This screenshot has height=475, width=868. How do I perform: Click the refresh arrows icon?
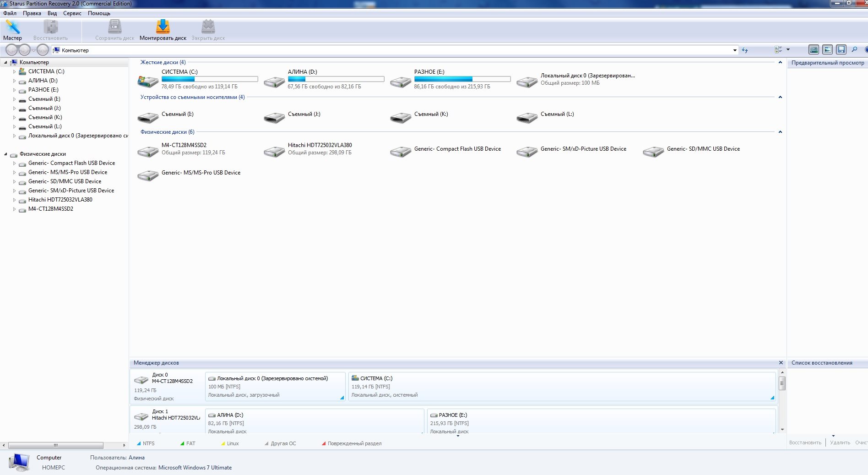click(x=745, y=50)
